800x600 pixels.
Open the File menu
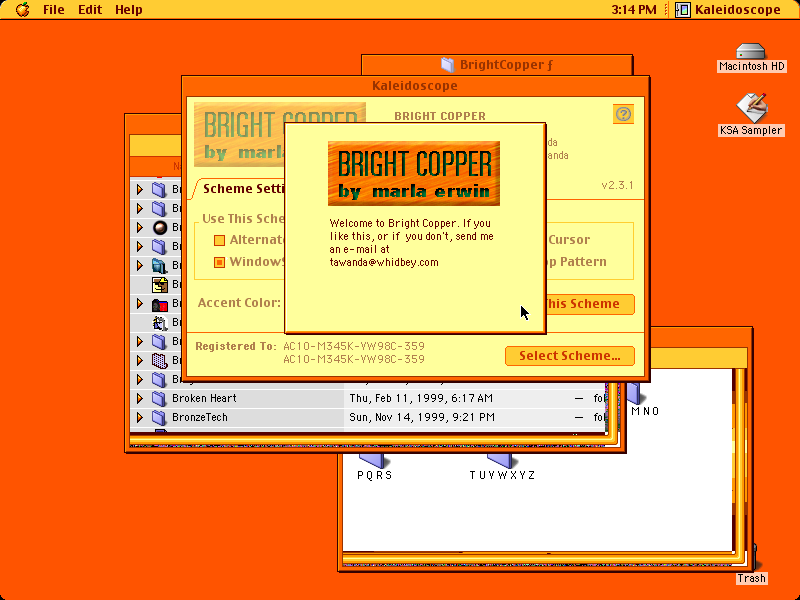54,10
